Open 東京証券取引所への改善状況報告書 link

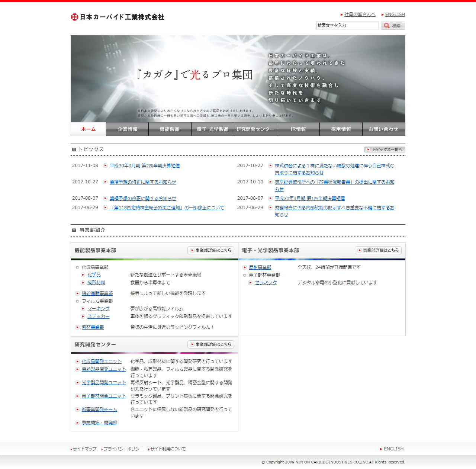[334, 186]
